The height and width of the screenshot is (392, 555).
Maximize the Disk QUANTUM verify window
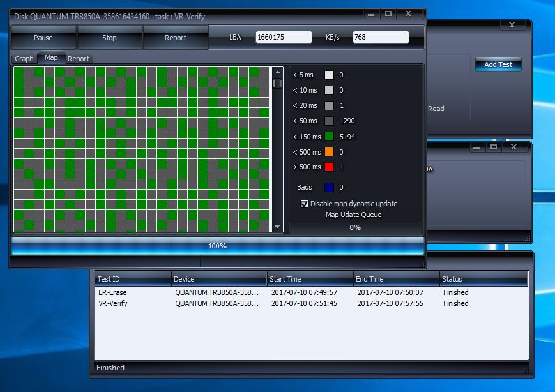click(388, 14)
